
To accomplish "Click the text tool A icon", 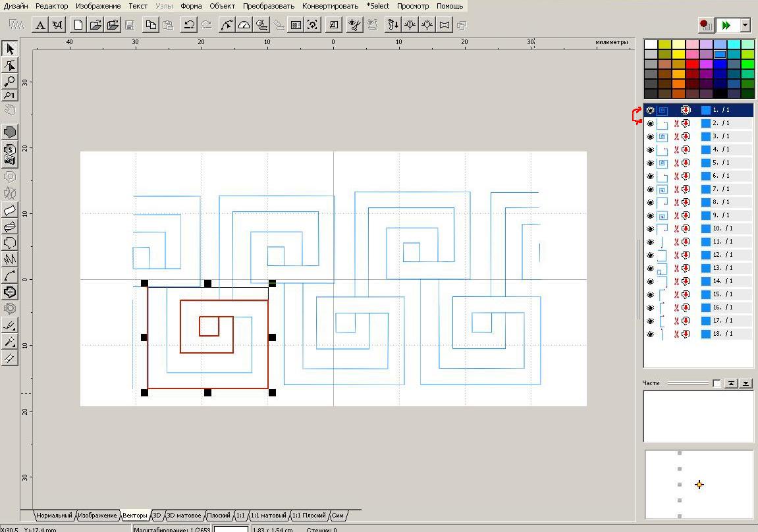I will [40, 24].
